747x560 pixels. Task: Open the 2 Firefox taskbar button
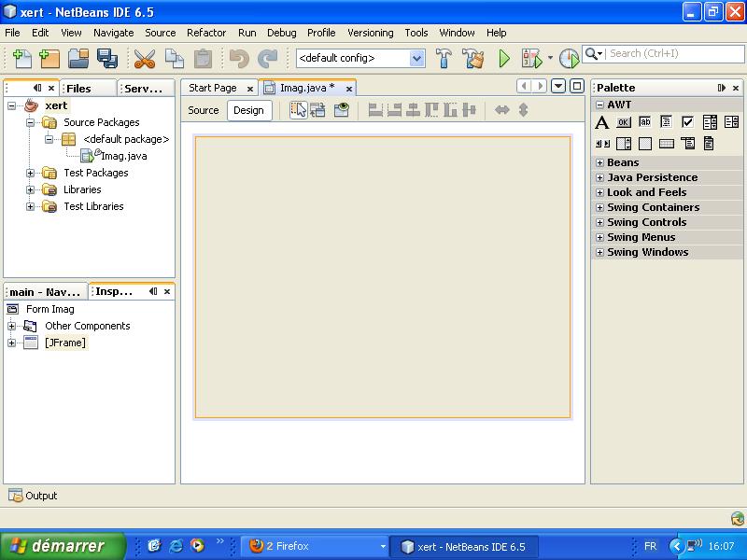pyautogui.click(x=317, y=546)
